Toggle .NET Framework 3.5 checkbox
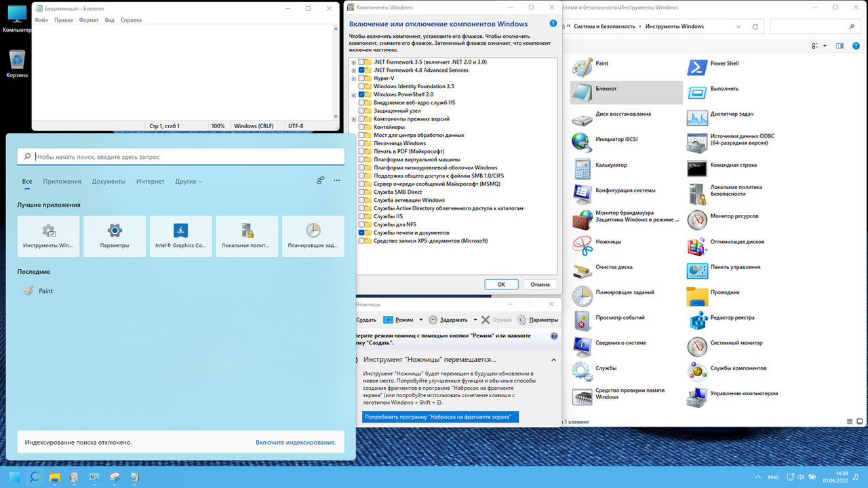The height and width of the screenshot is (488, 868). click(361, 62)
